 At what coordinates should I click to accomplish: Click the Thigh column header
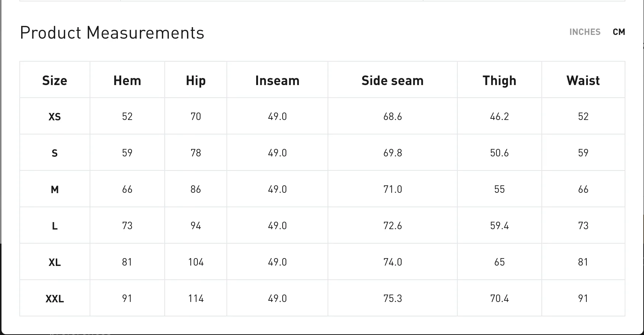coord(499,81)
